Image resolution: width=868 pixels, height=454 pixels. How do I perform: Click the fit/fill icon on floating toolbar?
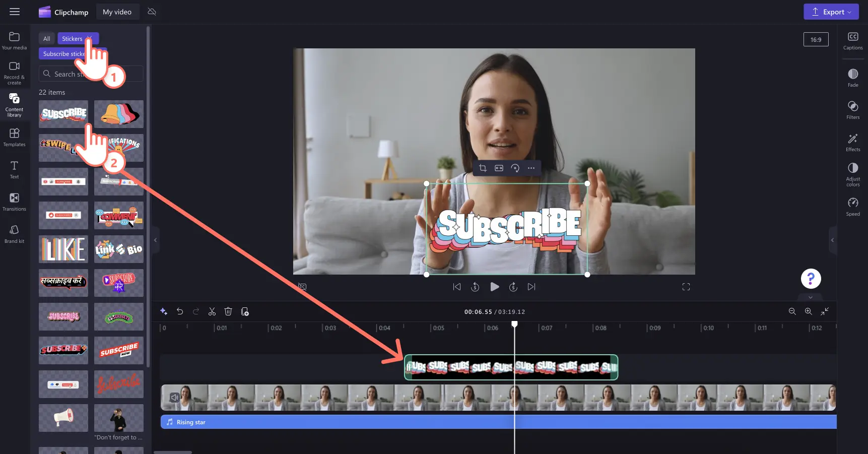click(499, 168)
